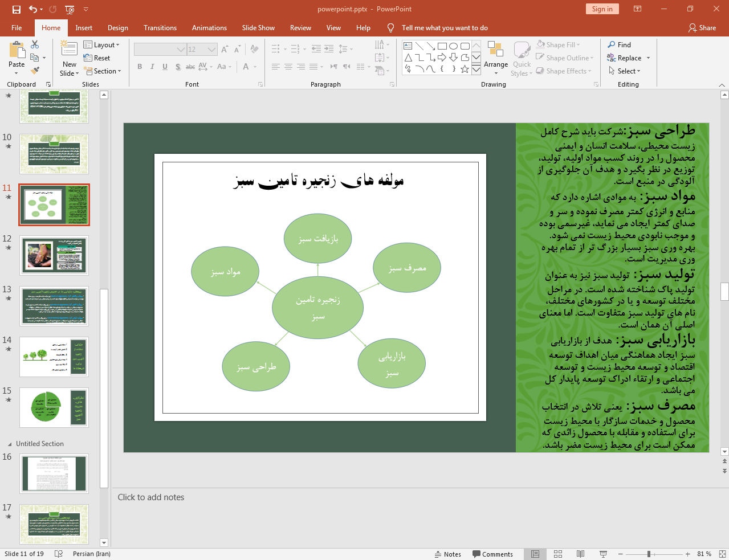Viewport: 729px width, 560px height.
Task: Click the zoom out minus button
Action: pos(621,554)
